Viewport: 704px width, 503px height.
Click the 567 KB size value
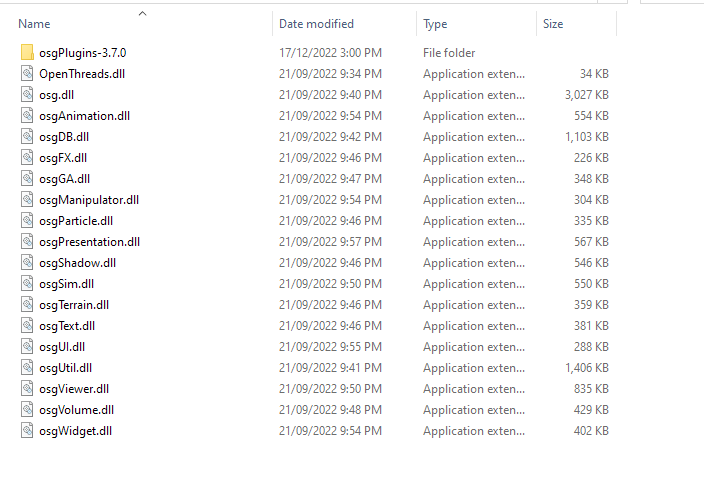[x=591, y=242]
